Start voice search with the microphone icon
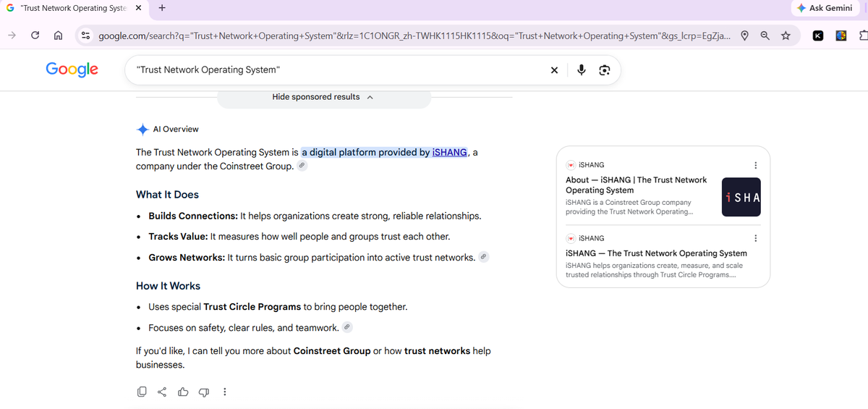Image resolution: width=868 pixels, height=409 pixels. 582,70
